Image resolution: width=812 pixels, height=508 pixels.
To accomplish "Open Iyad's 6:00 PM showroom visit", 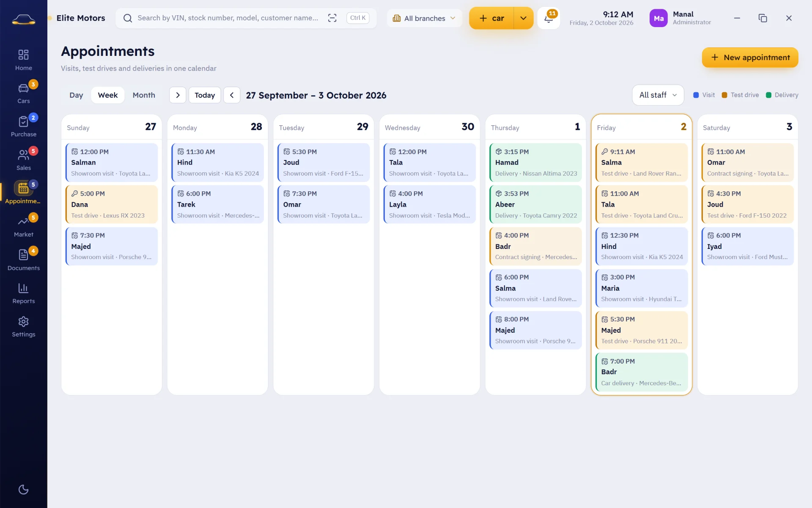I will tap(747, 246).
